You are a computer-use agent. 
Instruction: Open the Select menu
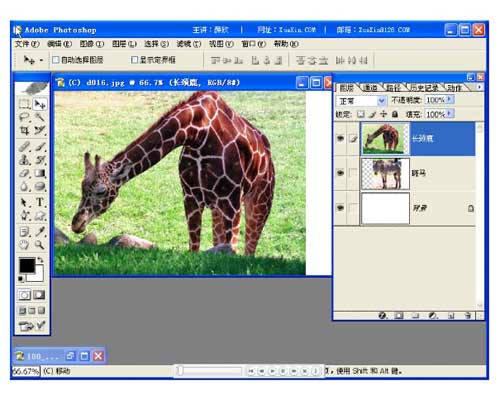coord(156,44)
